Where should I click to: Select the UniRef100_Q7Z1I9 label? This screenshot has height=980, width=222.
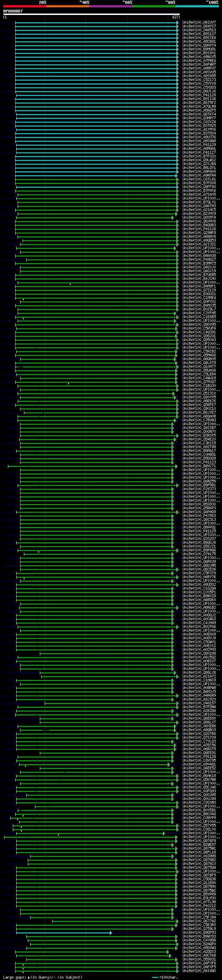tap(199, 290)
